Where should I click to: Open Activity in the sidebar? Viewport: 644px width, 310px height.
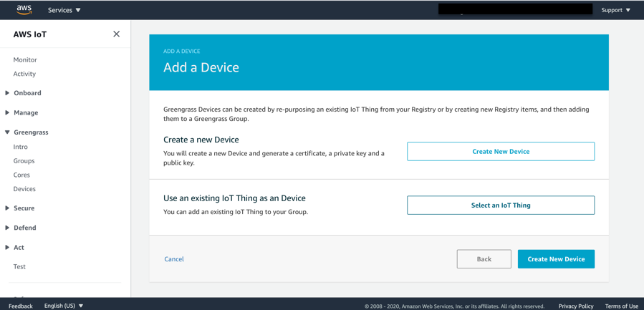(24, 74)
